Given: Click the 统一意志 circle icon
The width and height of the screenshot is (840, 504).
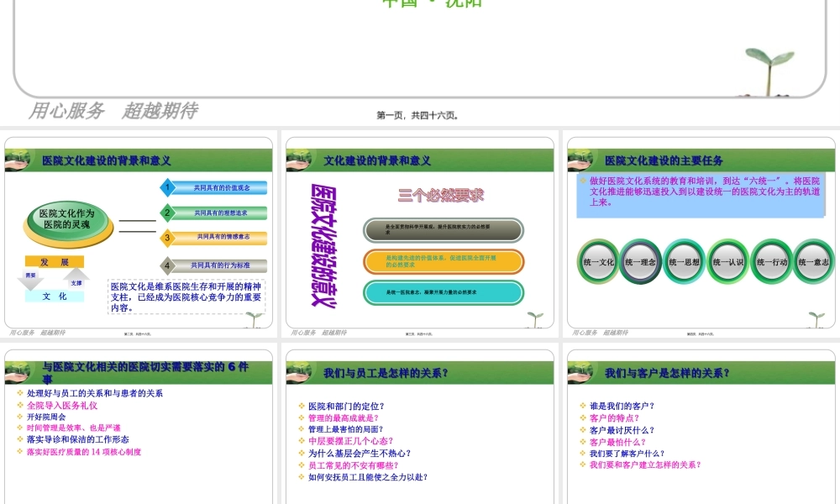Looking at the screenshot, I should point(812,261).
